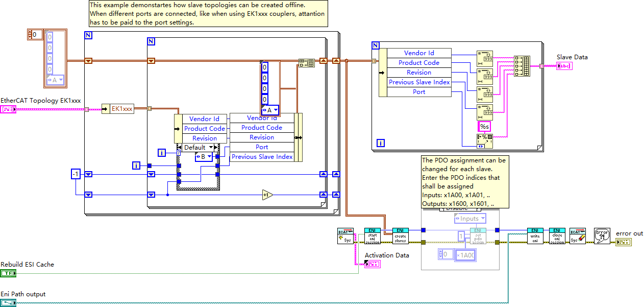Click Port element in the inner loop bundle
The width and height of the screenshot is (644, 307).
coord(262,147)
